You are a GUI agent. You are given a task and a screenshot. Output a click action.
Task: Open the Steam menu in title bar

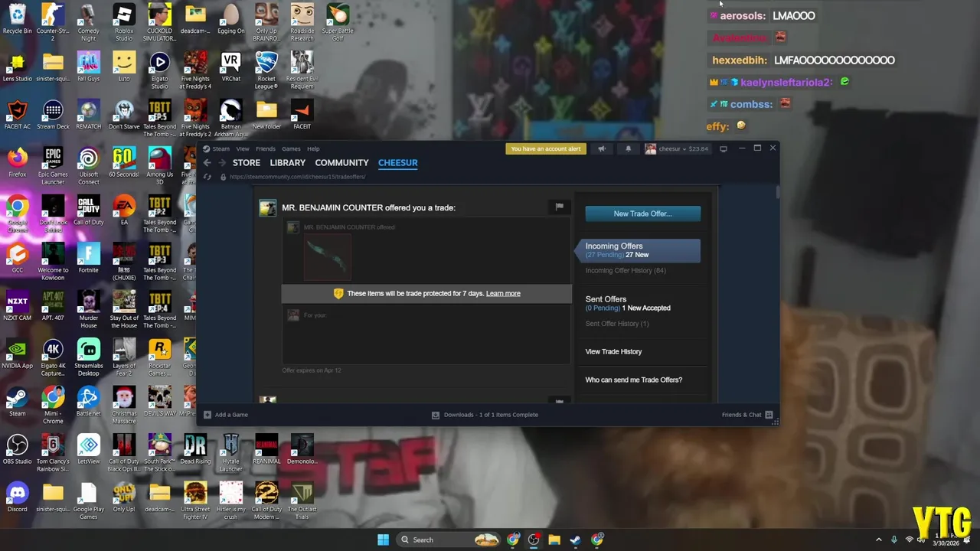click(x=217, y=148)
